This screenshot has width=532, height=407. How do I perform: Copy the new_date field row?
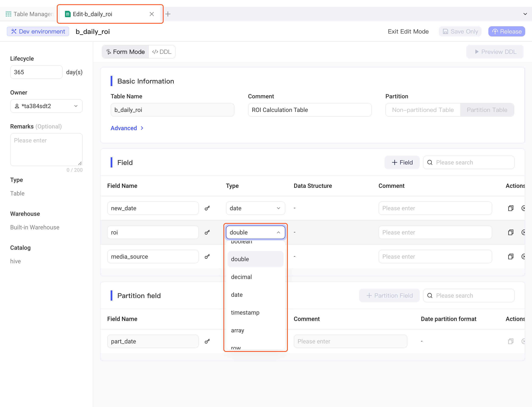pyautogui.click(x=511, y=208)
